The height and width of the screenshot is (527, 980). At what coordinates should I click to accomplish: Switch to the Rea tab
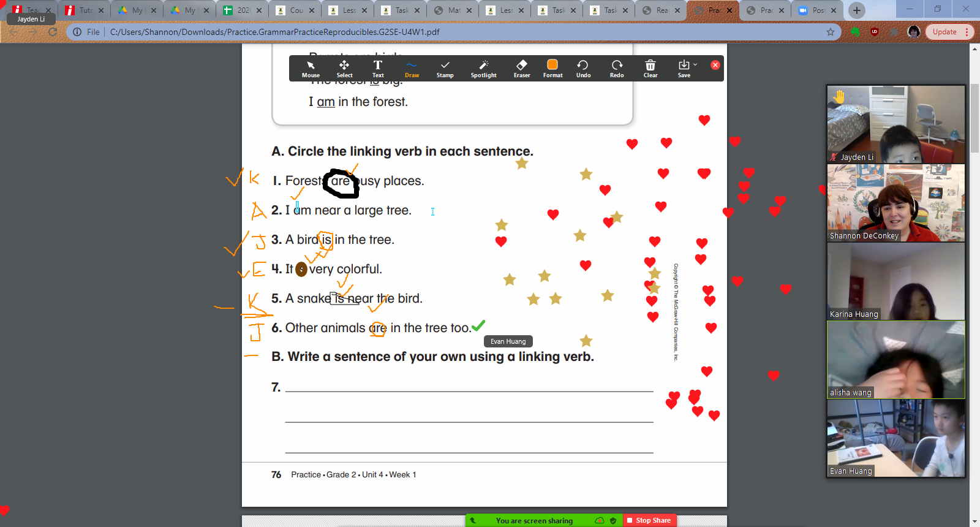point(661,10)
